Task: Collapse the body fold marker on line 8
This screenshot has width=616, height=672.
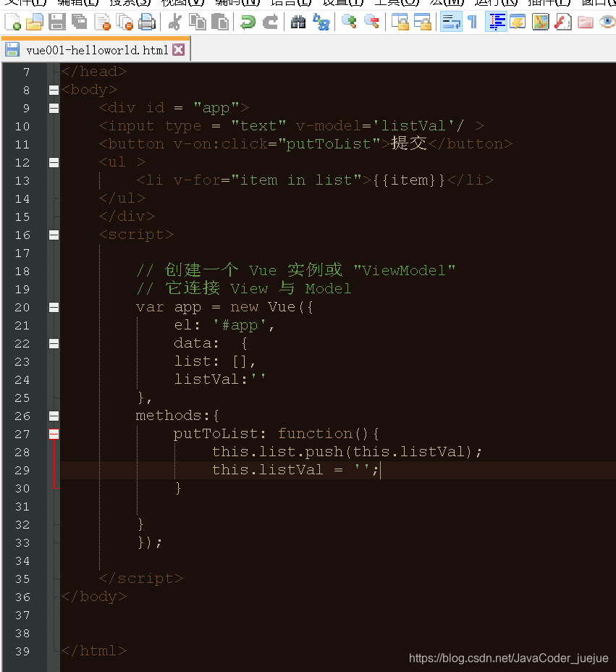Action: pyautogui.click(x=54, y=90)
